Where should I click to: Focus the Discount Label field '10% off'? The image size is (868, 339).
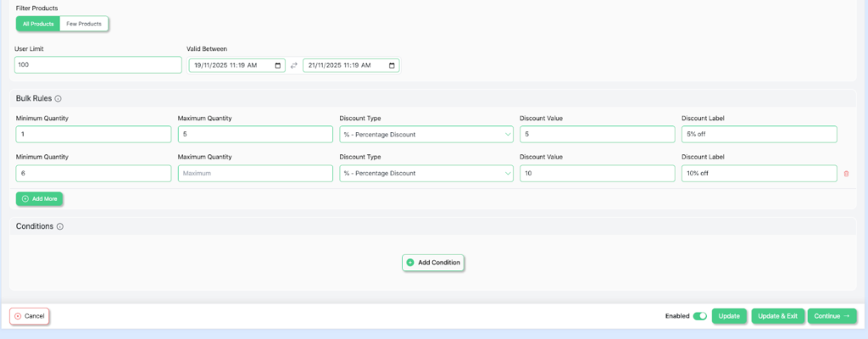pyautogui.click(x=759, y=174)
